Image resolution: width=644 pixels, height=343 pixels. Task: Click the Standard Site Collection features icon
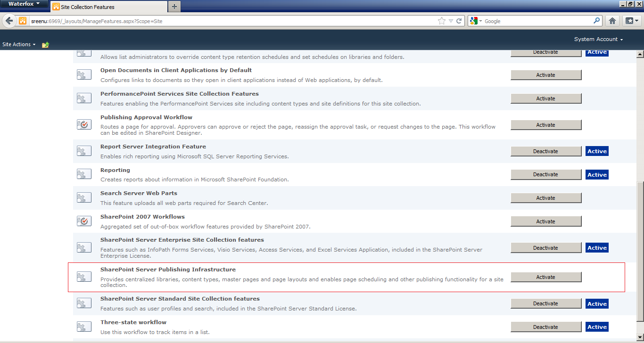[84, 303]
